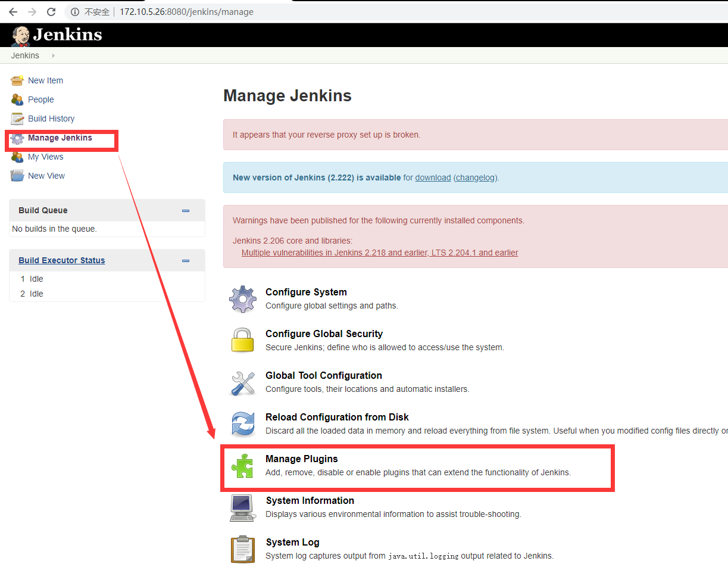Click the site security info icon
The width and height of the screenshot is (728, 567).
75,12
